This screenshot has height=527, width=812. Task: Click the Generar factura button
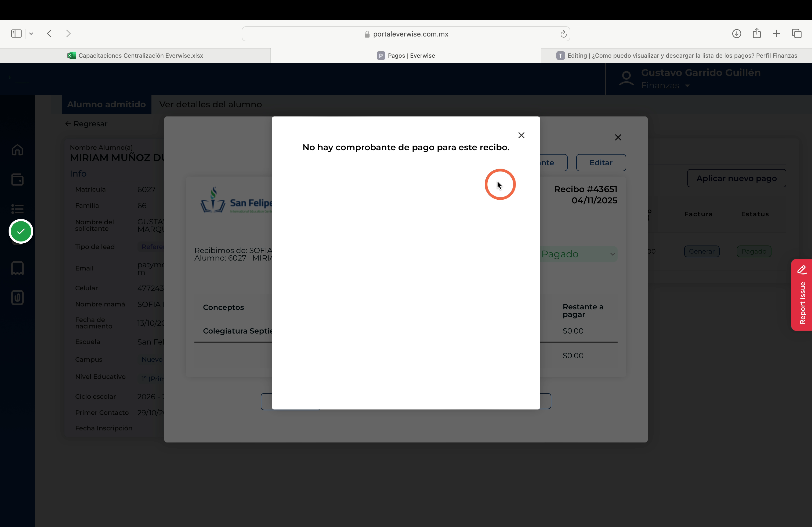[x=701, y=251]
